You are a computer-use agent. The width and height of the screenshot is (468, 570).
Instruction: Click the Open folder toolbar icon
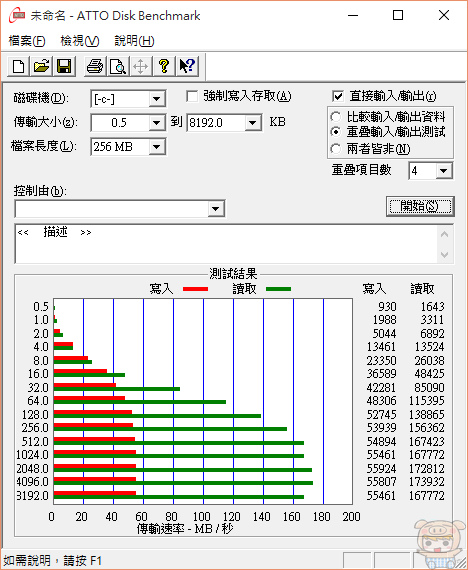[41, 67]
